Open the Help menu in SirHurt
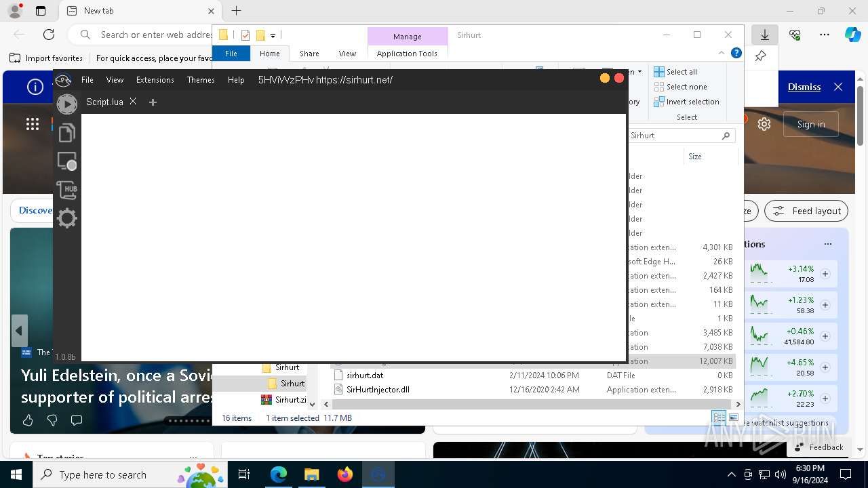The image size is (868, 488). click(236, 80)
